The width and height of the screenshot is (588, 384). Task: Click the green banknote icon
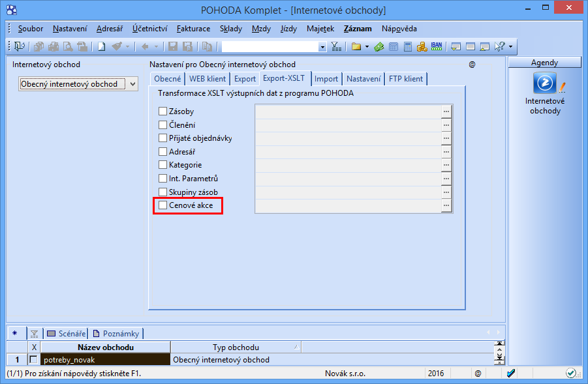click(379, 46)
